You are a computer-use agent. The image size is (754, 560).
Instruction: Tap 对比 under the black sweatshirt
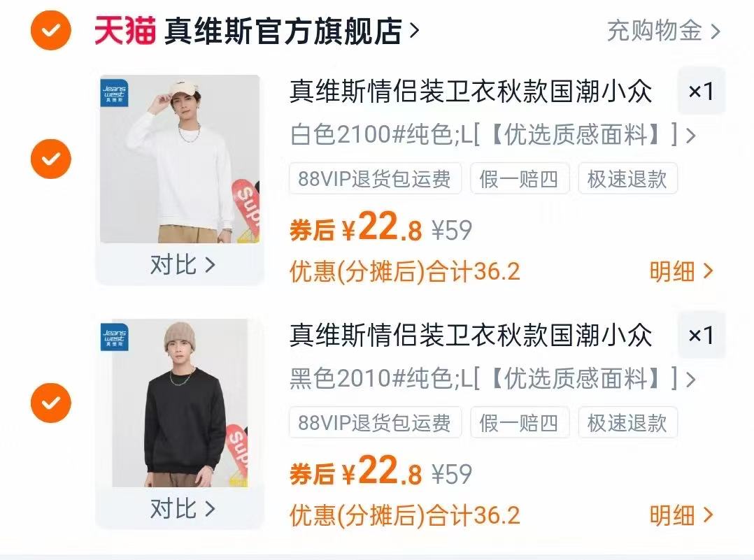[x=183, y=508]
